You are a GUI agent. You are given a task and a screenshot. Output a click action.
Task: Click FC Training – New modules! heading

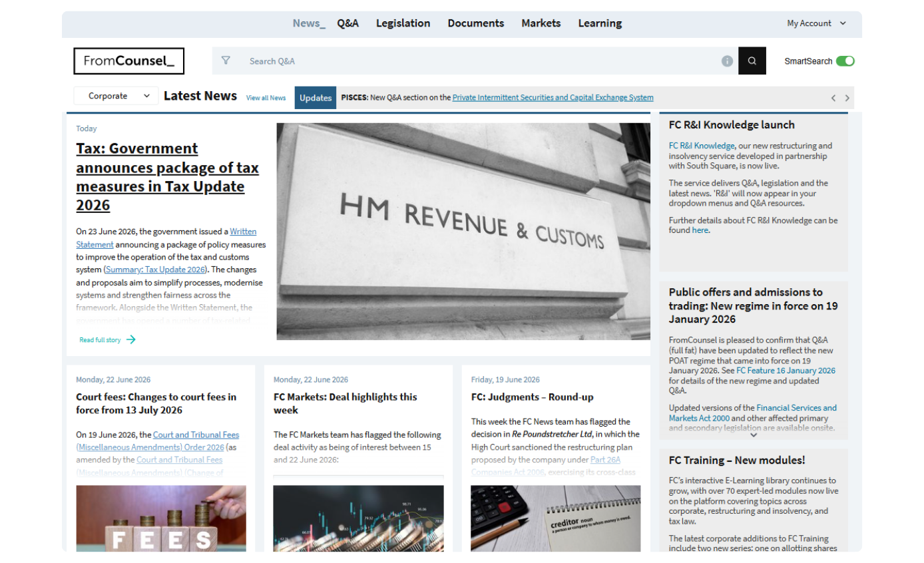[x=737, y=460]
